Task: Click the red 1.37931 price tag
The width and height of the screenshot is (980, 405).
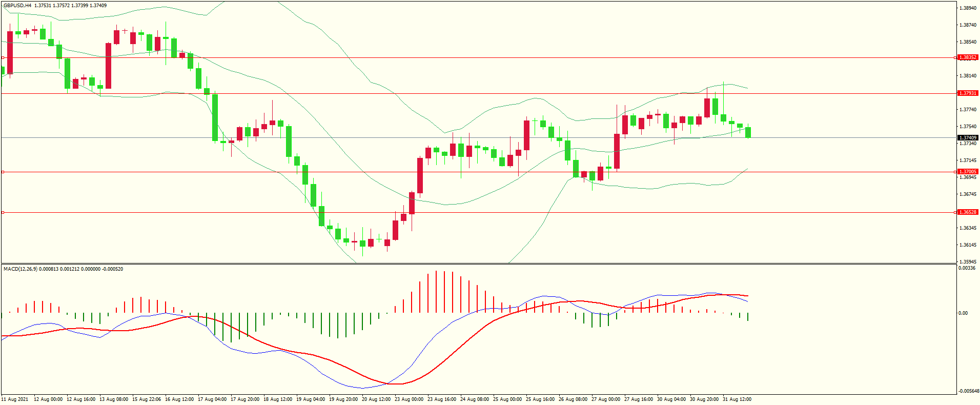Action: coord(968,93)
